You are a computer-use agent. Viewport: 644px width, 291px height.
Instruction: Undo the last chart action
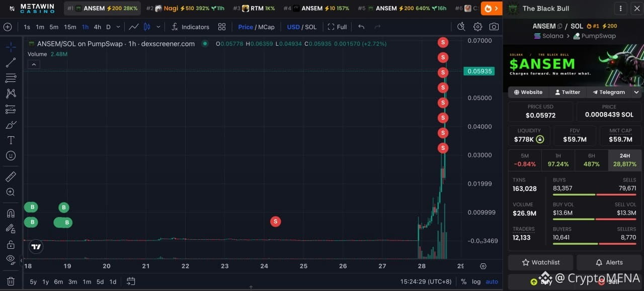(x=361, y=27)
